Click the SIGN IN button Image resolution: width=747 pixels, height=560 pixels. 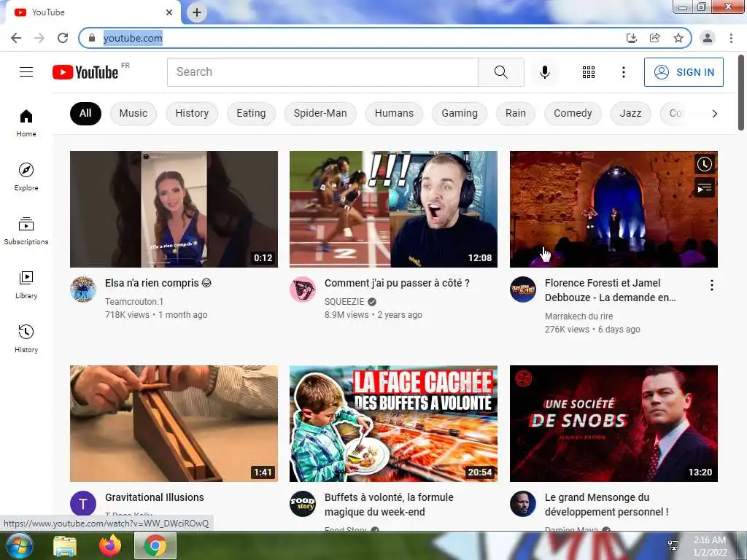coord(684,72)
